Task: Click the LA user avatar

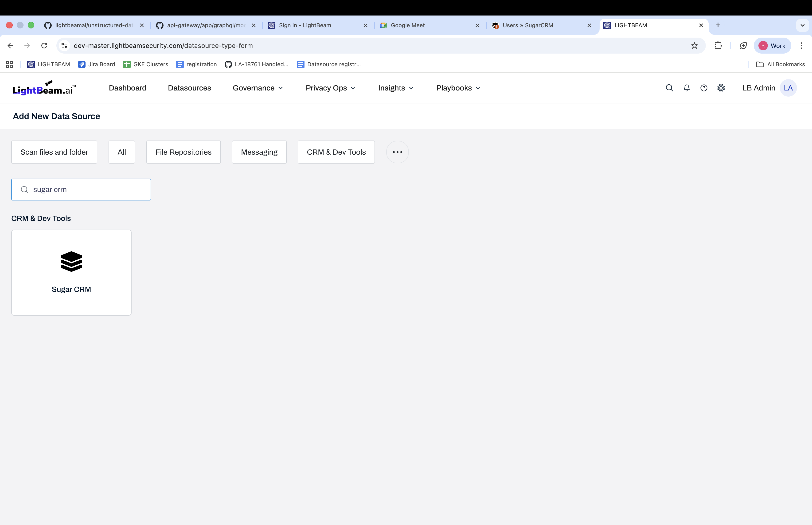Action: click(788, 88)
